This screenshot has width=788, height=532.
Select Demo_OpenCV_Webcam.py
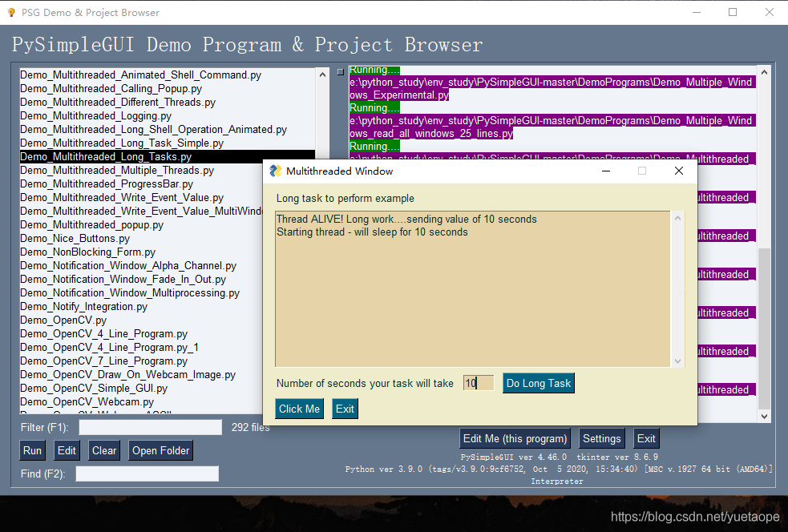point(142,401)
